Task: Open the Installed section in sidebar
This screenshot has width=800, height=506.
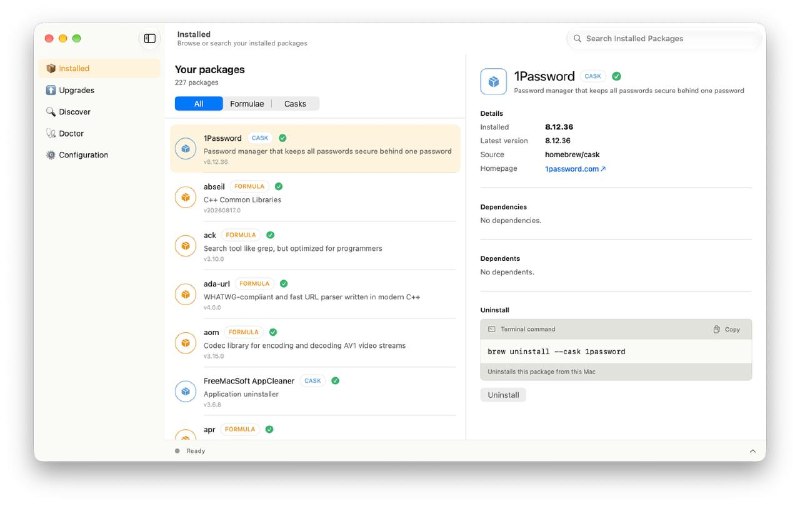Action: click(99, 68)
